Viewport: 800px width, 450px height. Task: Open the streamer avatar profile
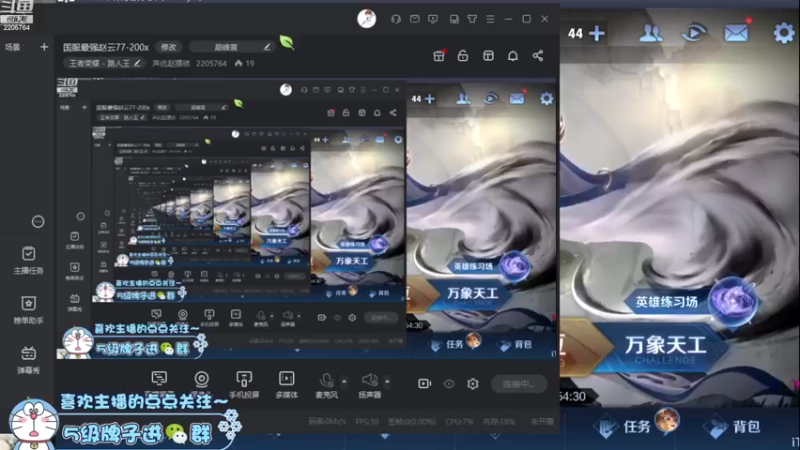click(x=366, y=19)
